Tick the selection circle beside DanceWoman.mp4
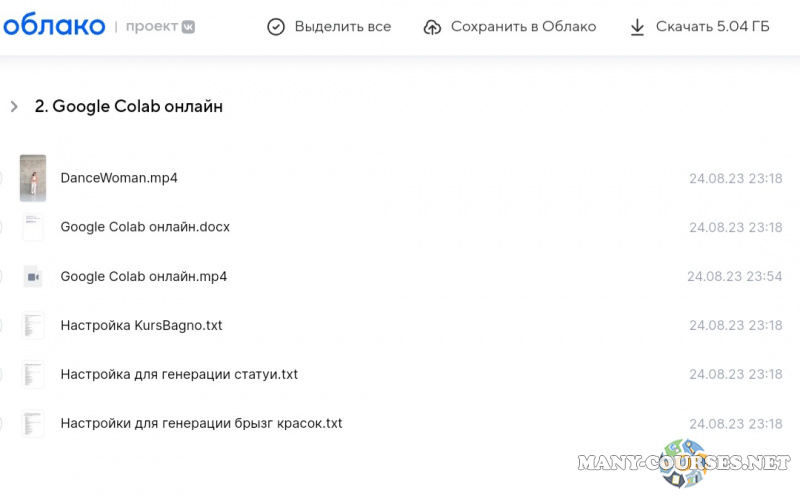The height and width of the screenshot is (496, 800). pos(1,178)
